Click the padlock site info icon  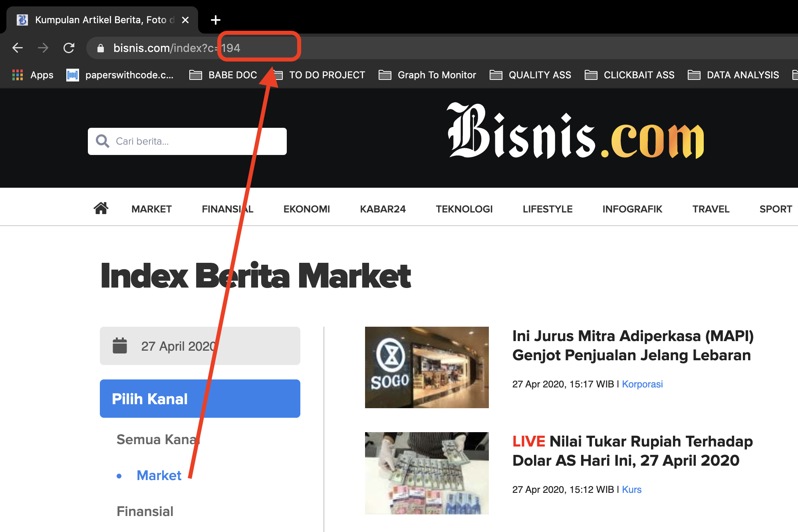click(x=101, y=48)
